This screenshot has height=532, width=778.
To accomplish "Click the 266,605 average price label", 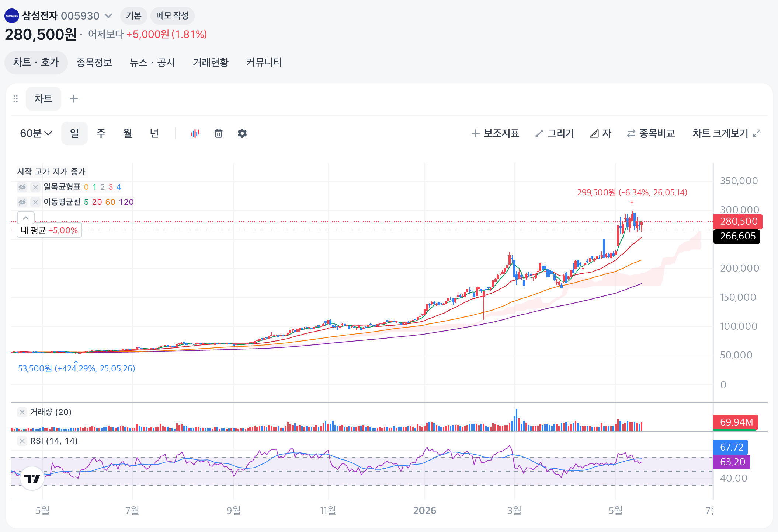I will point(737,236).
